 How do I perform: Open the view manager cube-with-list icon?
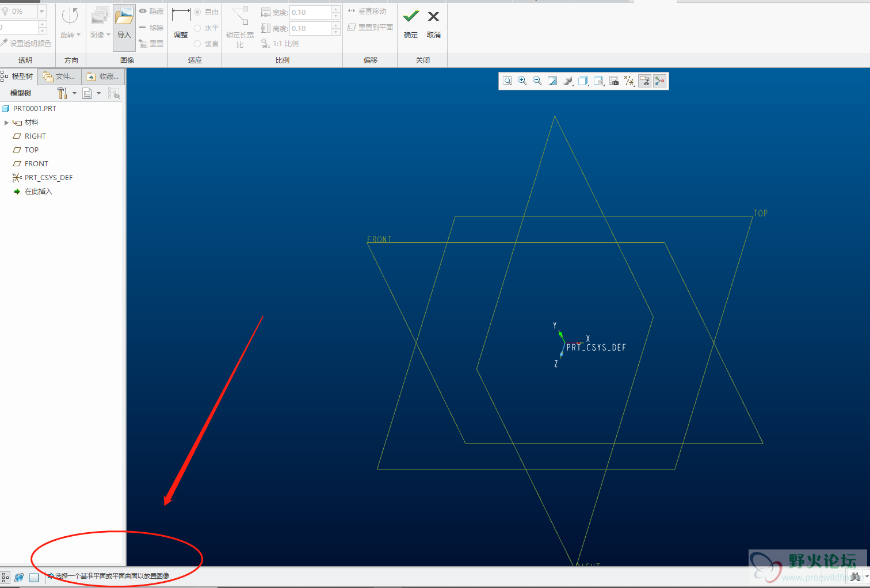(x=599, y=81)
